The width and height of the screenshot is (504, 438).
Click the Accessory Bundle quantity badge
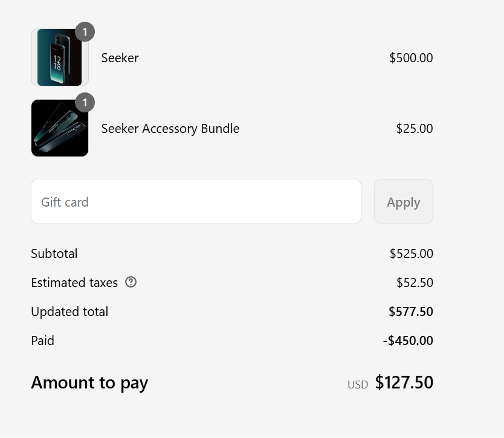tap(85, 103)
